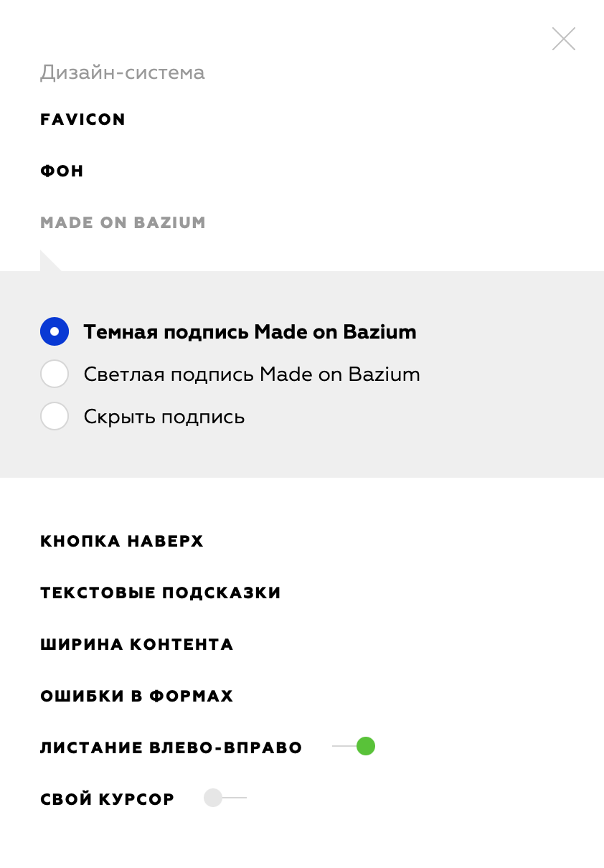Expand the ФОН section
604x868 pixels.
(x=62, y=171)
